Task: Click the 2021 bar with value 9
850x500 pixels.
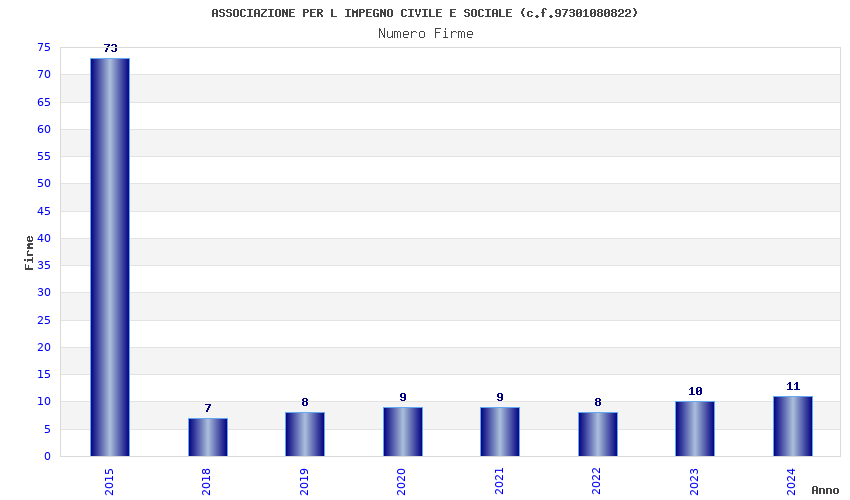Action: (x=500, y=432)
